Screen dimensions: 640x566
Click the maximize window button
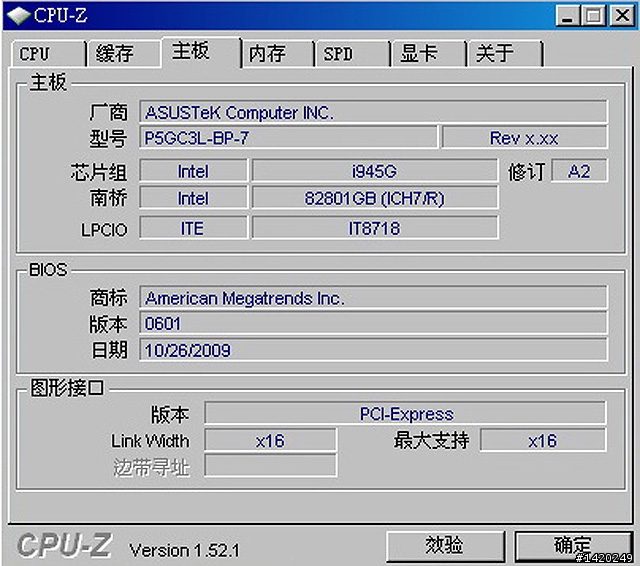click(x=594, y=16)
